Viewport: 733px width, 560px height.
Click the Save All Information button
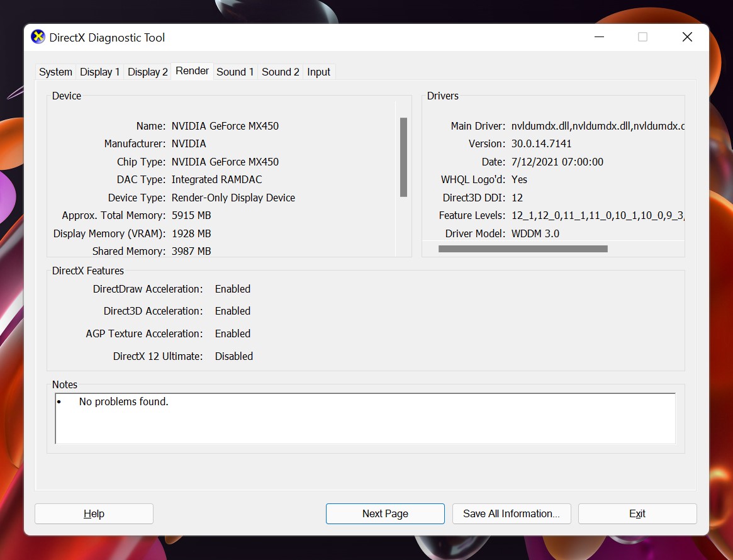[512, 513]
